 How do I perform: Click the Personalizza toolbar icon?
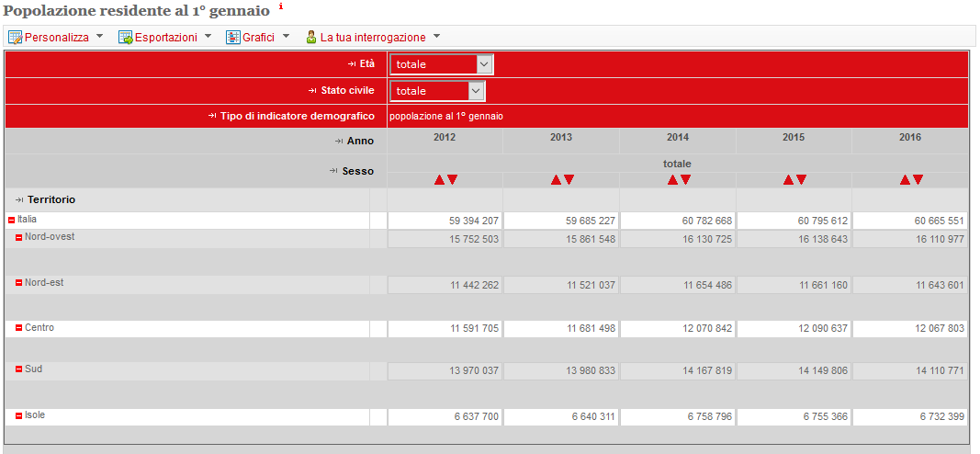pos(15,38)
